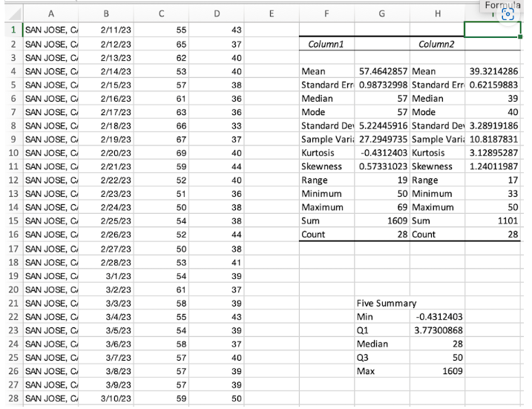This screenshot has height=409, width=532.
Task: Click the Column2 heading cell
Action: (x=437, y=44)
